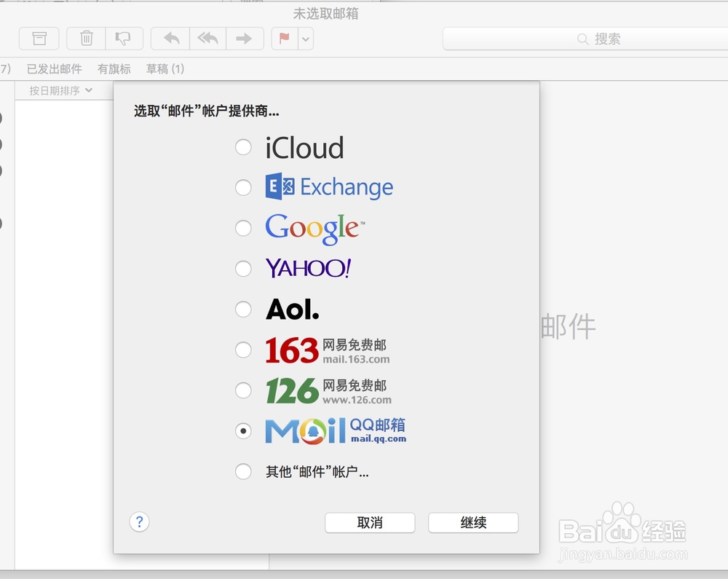
Task: Click the Reply arrow icon
Action: pyautogui.click(x=171, y=38)
